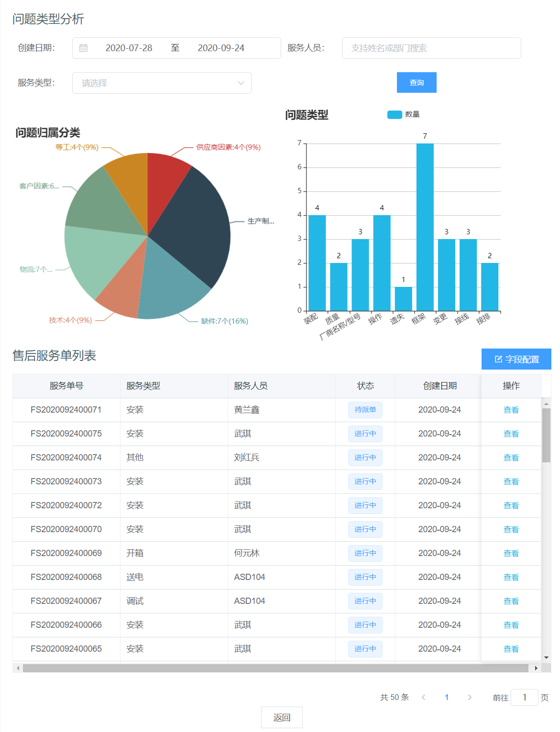Click the previous page arrow
This screenshot has height=732, width=560.
coord(423,697)
